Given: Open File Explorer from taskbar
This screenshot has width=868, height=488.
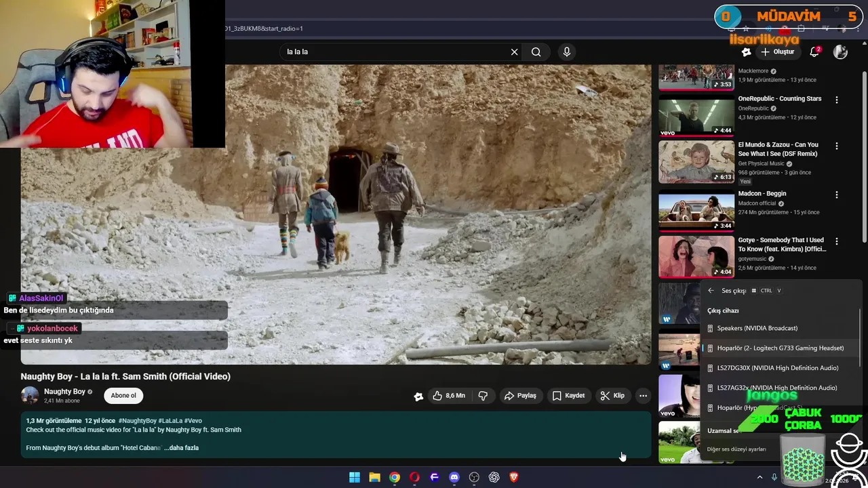Looking at the screenshot, I should click(x=374, y=477).
